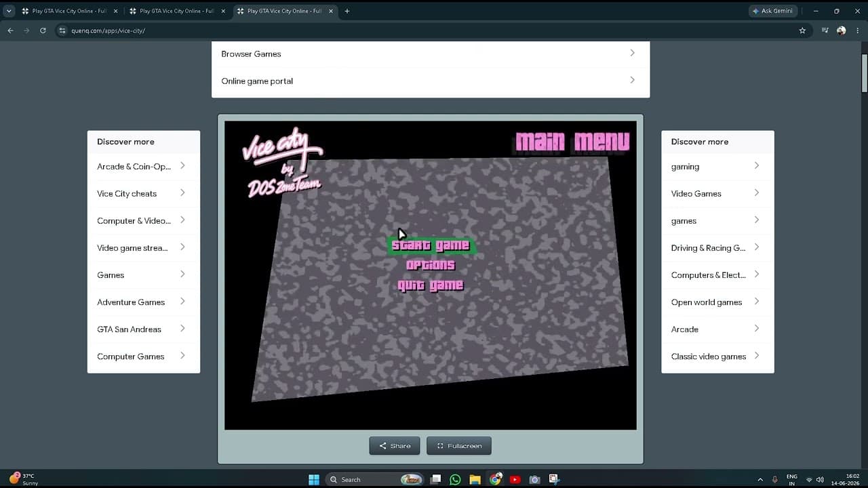Click the Ask Gemini button

point(772,11)
